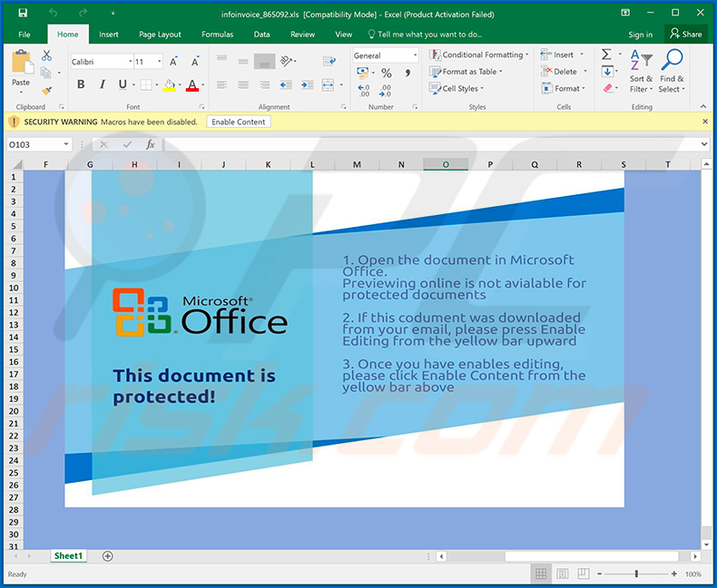
Task: Toggle Underline formatting
Action: [123, 84]
